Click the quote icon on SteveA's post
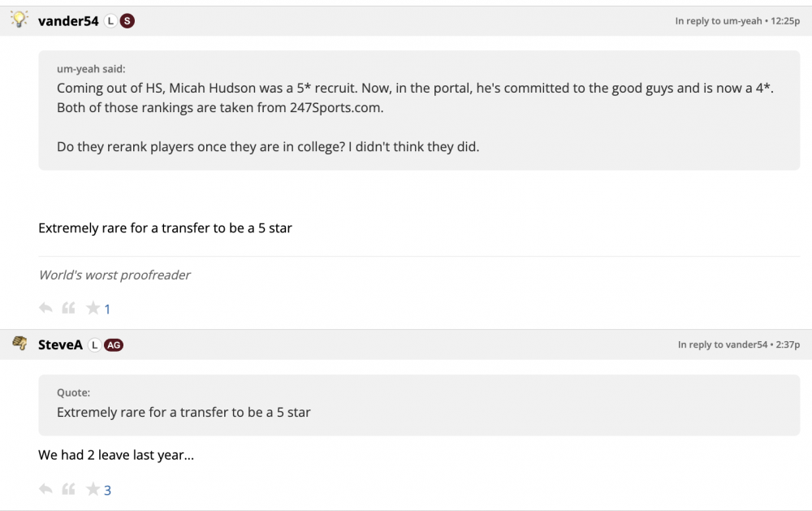This screenshot has width=812, height=511. [69, 489]
